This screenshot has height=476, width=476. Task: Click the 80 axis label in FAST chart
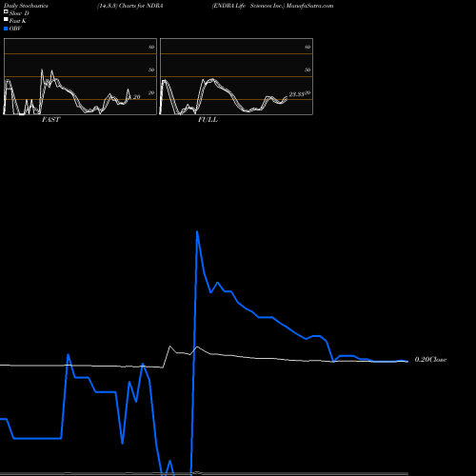pyautogui.click(x=151, y=47)
